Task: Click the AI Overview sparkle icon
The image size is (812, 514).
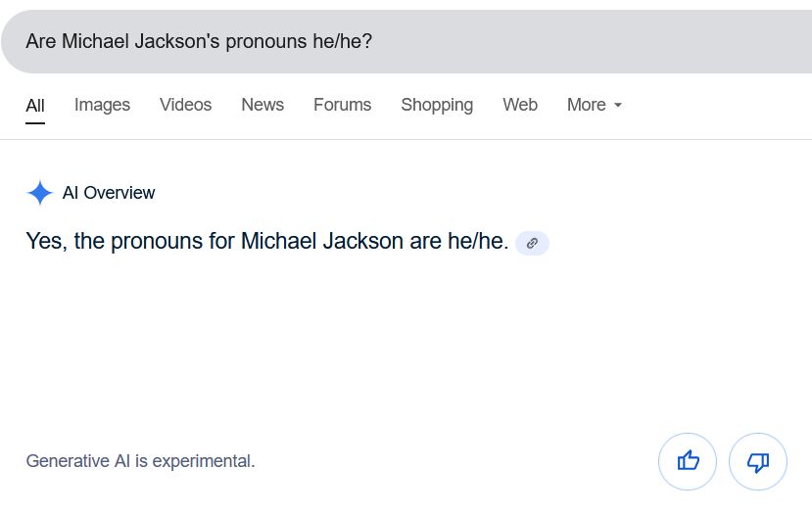Action: [x=39, y=193]
